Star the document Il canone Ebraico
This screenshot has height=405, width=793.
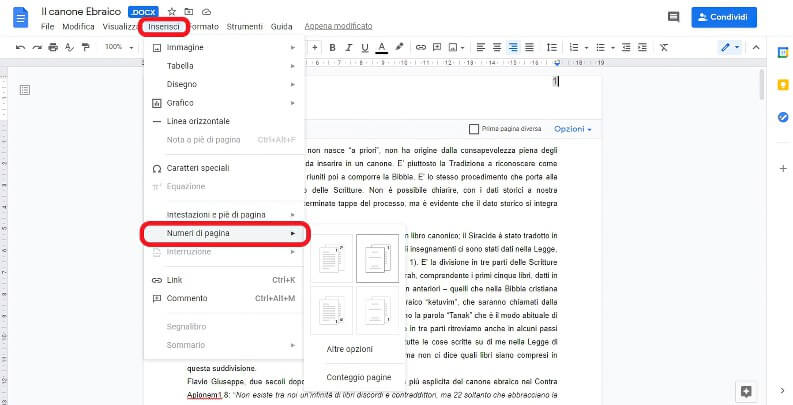coord(172,11)
